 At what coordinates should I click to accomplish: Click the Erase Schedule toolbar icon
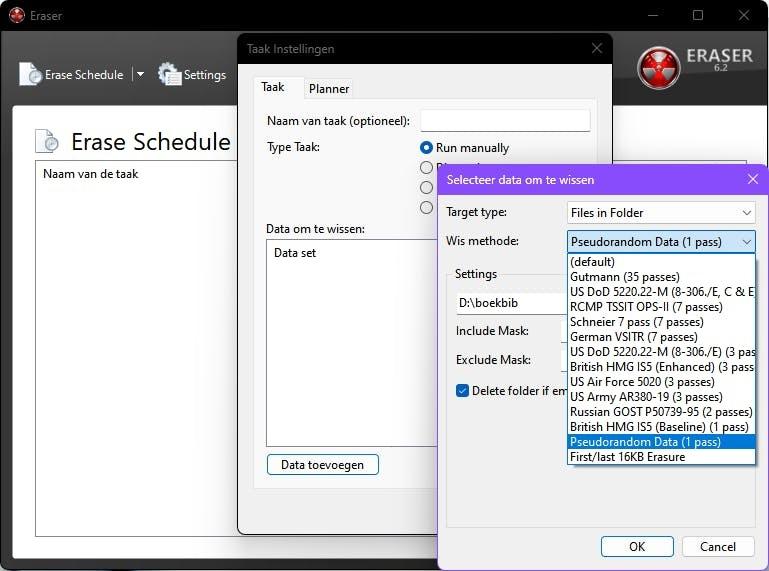[x=29, y=74]
